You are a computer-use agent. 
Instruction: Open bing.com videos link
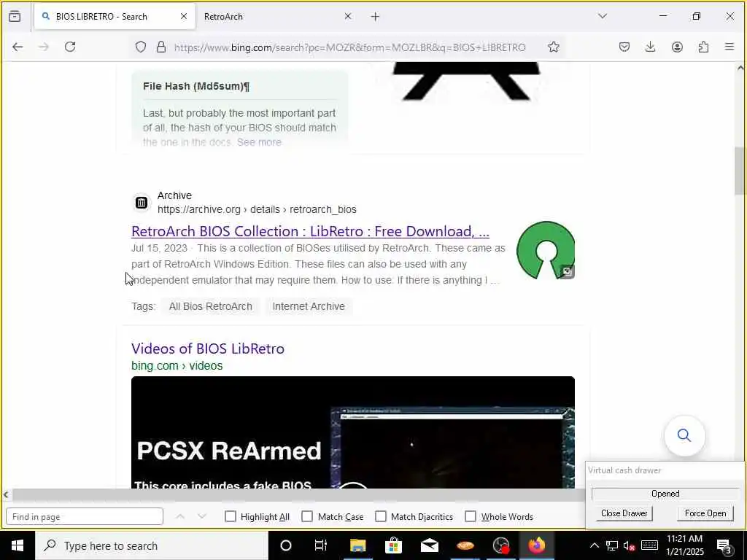click(177, 366)
